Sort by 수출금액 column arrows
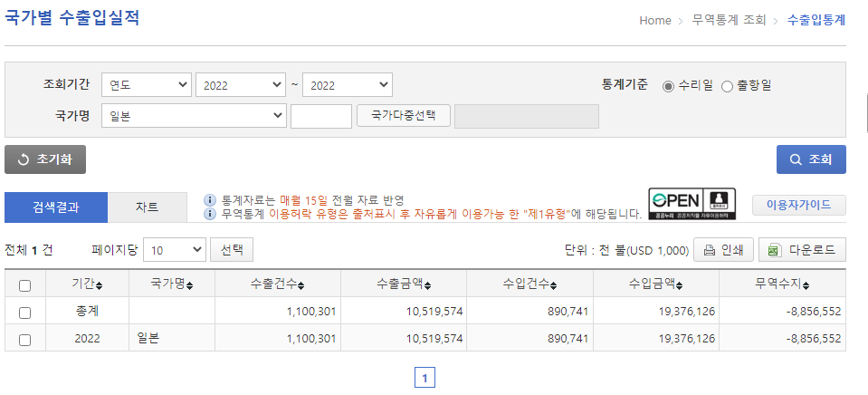This screenshot has width=868, height=395. 425,285
